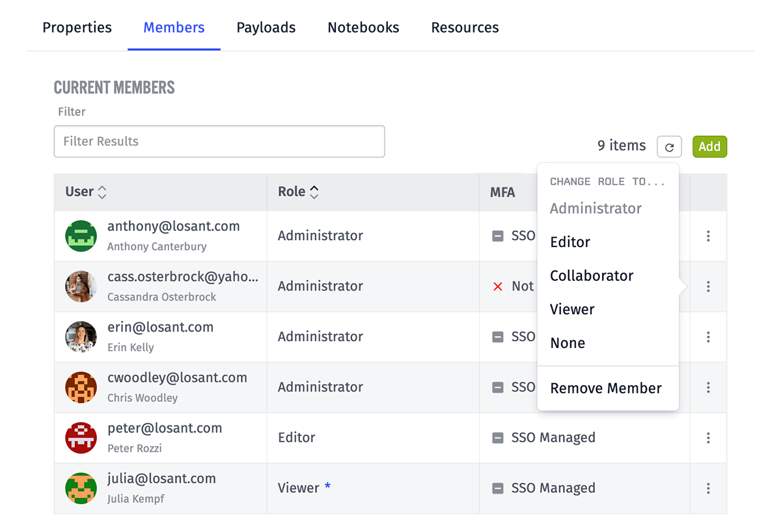The image size is (781, 532).
Task: Click the name Julia Kempf
Action: coord(136,499)
